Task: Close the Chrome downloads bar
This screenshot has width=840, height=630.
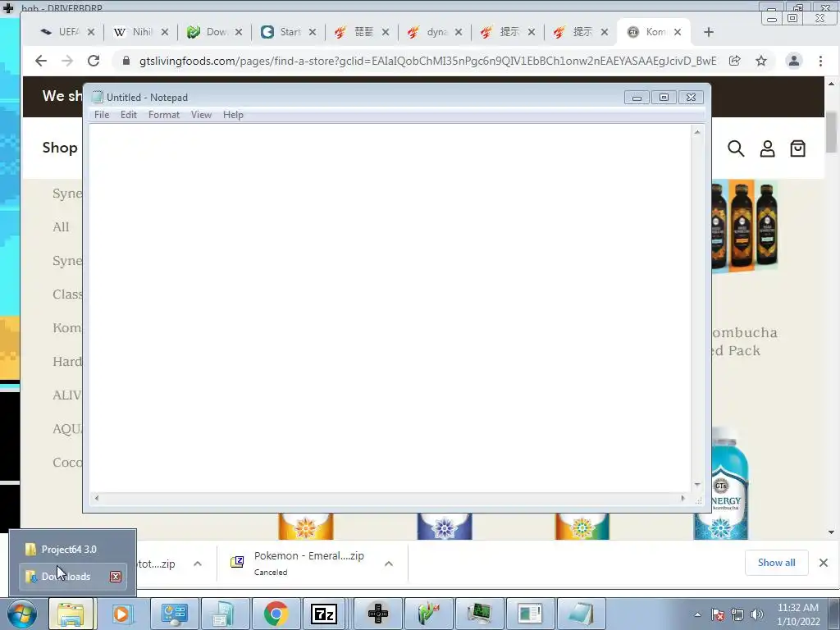Action: 824,563
